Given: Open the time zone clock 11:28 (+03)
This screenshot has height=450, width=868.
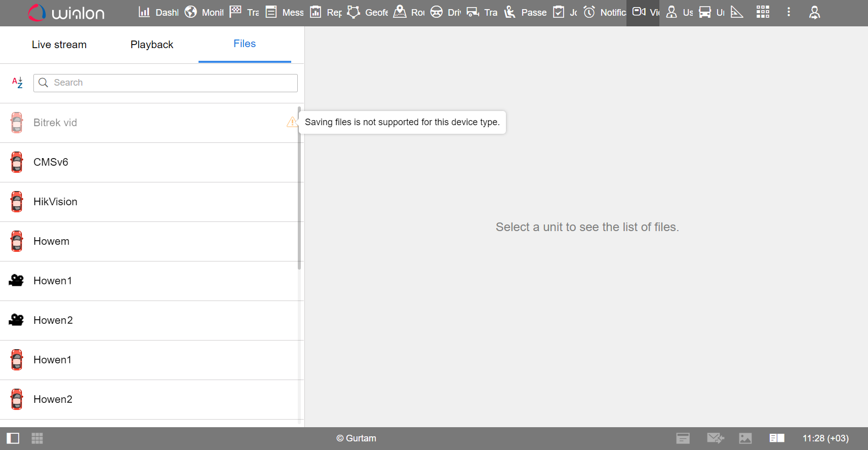Looking at the screenshot, I should coord(825,438).
